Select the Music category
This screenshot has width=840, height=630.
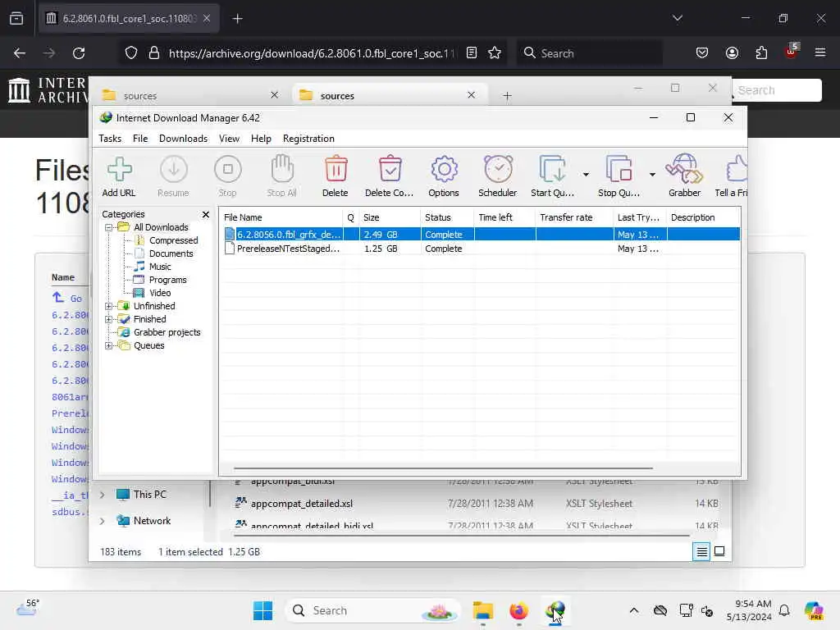tap(160, 267)
